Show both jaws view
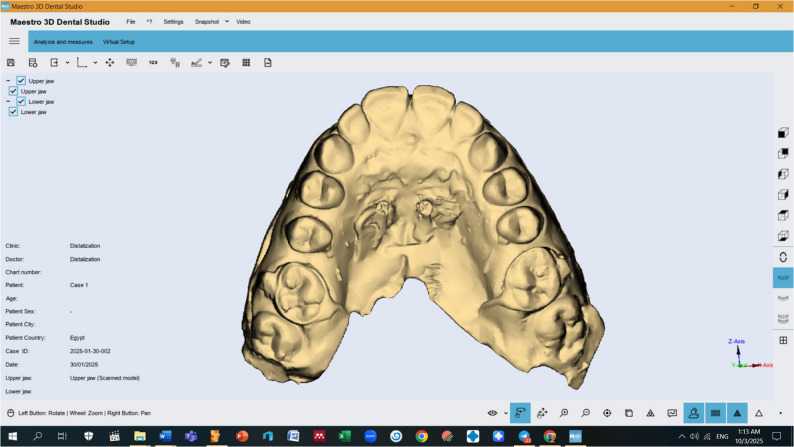Viewport: 794px width, 447px height. pos(783,319)
